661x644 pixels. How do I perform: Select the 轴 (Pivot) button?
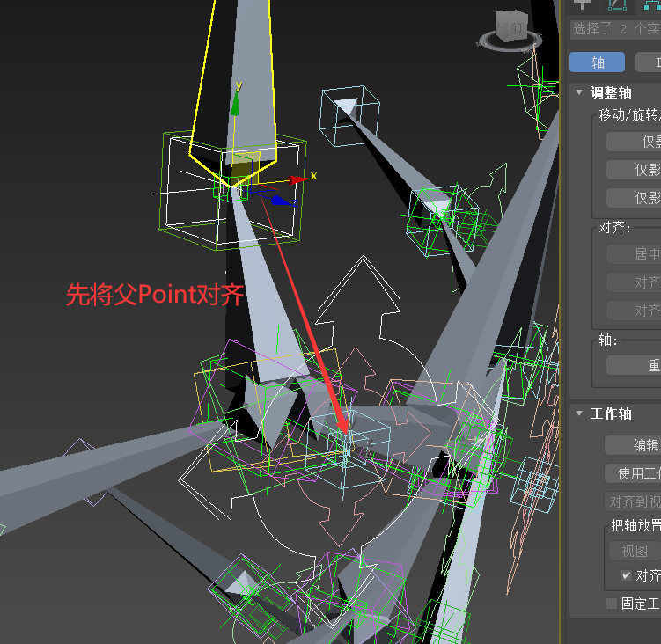[x=597, y=62]
